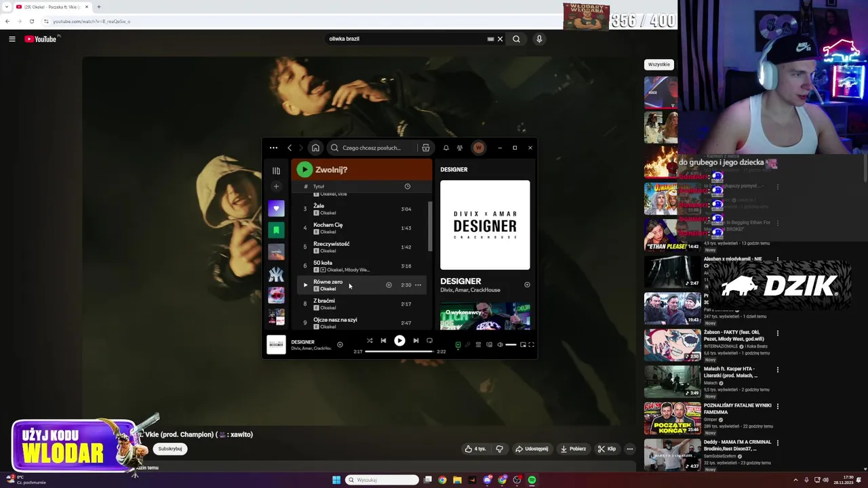The width and height of the screenshot is (868, 488).
Task: Open YouTube guide hamburger menu
Action: click(x=12, y=39)
